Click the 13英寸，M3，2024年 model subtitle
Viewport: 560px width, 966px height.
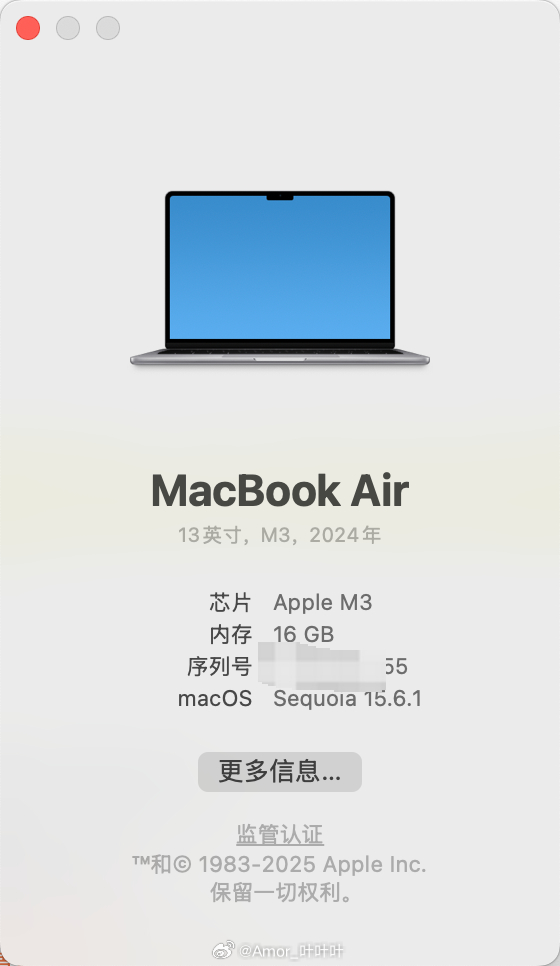coord(280,535)
